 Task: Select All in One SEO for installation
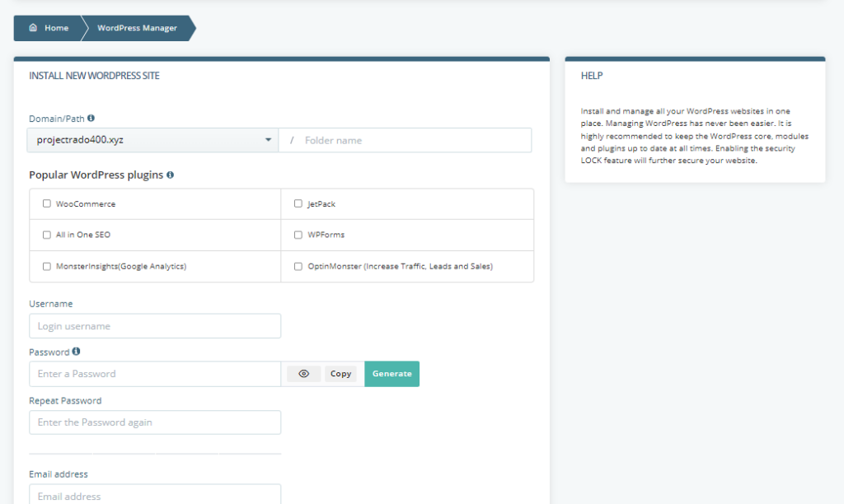tap(46, 235)
